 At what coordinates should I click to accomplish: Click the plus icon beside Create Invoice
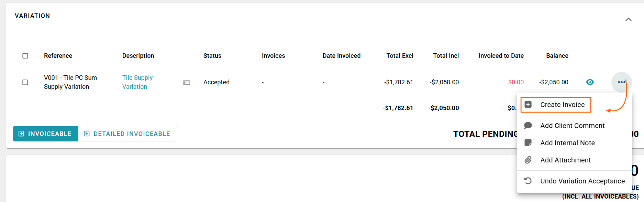pos(528,105)
